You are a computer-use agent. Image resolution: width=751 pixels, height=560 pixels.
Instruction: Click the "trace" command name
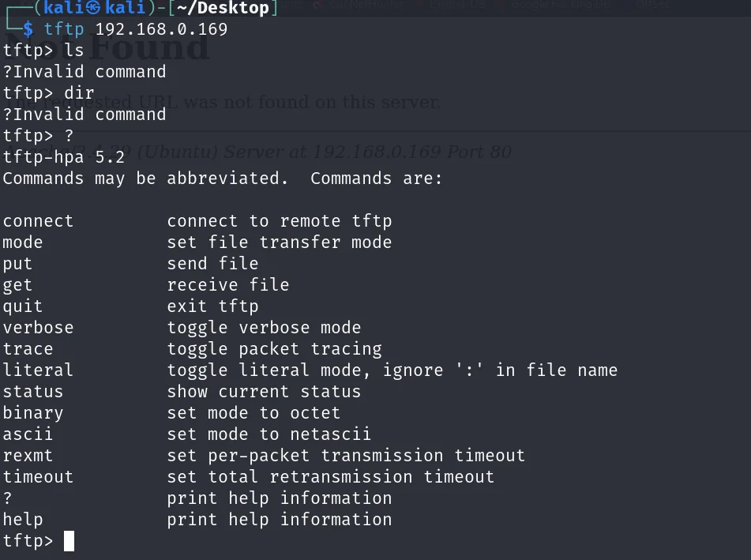tap(28, 349)
